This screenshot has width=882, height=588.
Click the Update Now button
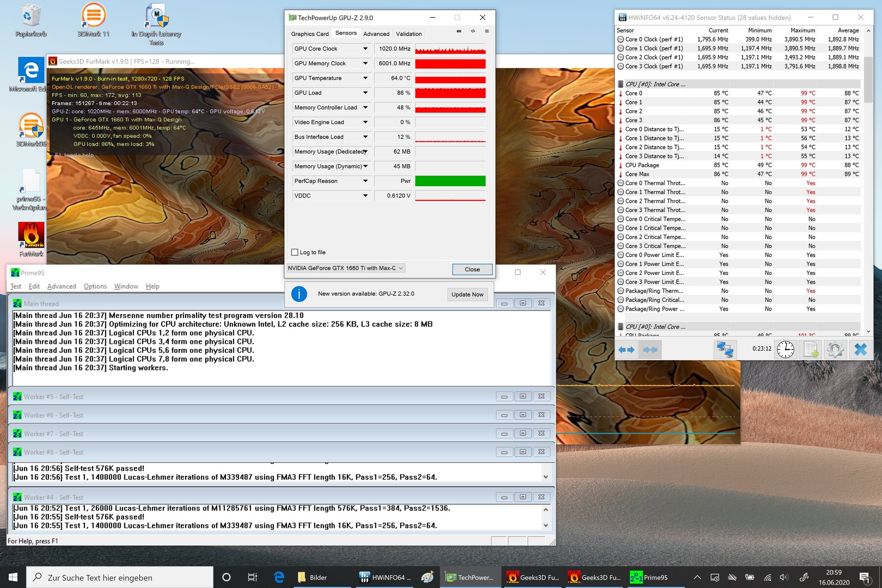click(467, 294)
